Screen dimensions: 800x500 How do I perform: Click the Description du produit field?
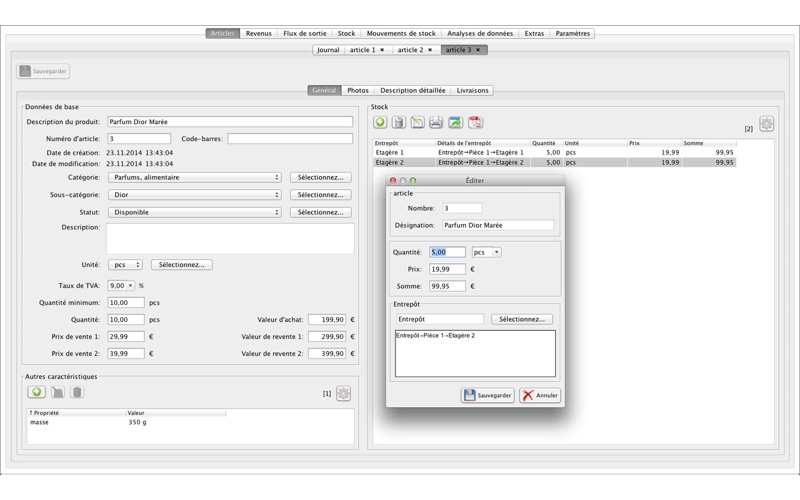pos(230,122)
